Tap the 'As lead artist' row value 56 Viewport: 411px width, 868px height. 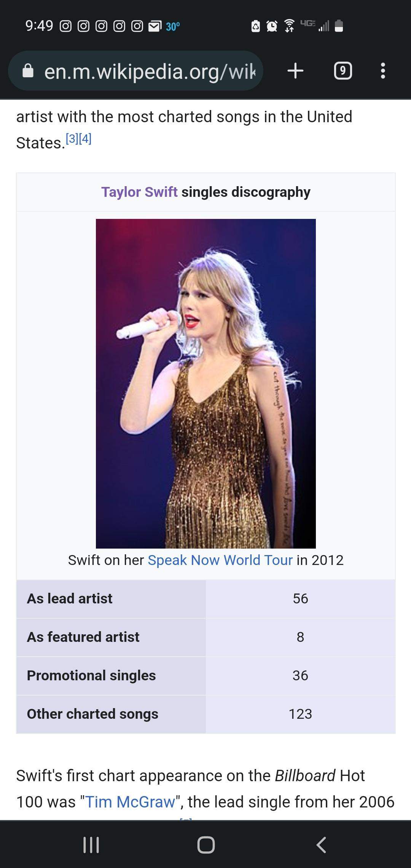point(300,598)
